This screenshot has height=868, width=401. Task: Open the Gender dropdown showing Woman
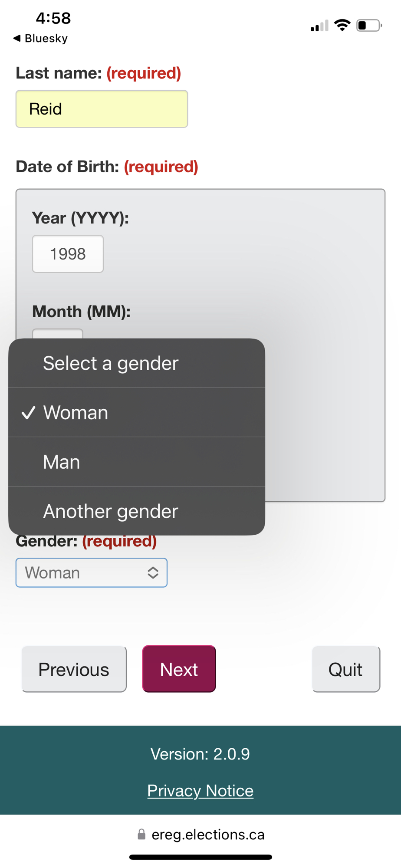click(x=92, y=573)
